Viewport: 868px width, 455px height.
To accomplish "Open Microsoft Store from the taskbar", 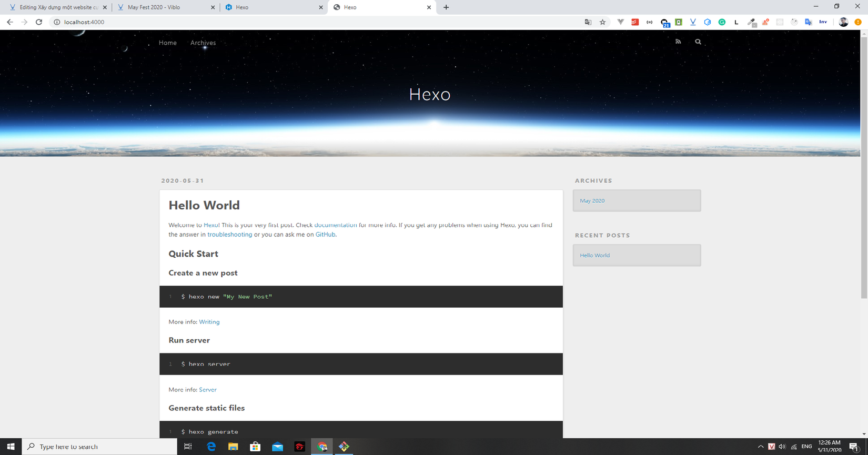I will pyautogui.click(x=255, y=447).
